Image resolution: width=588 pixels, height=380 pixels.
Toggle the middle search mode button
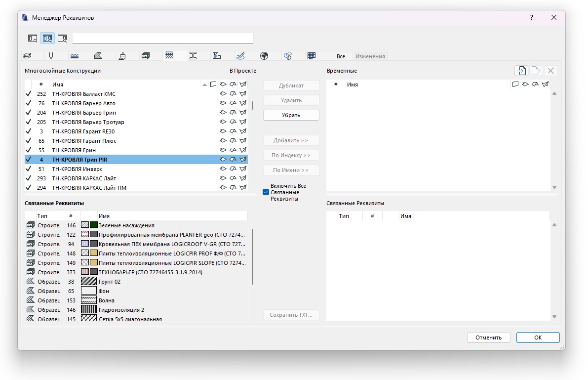click(47, 38)
